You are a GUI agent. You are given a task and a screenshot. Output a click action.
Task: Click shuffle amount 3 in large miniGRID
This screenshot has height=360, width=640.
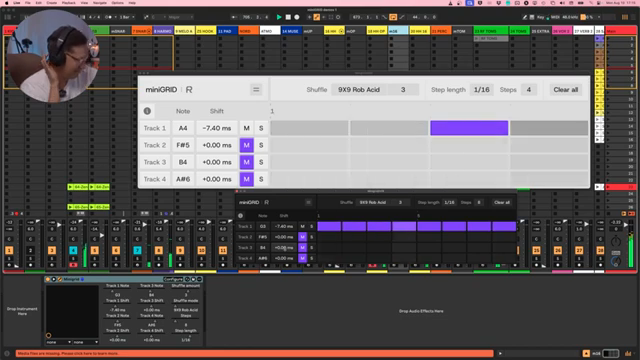[403, 89]
